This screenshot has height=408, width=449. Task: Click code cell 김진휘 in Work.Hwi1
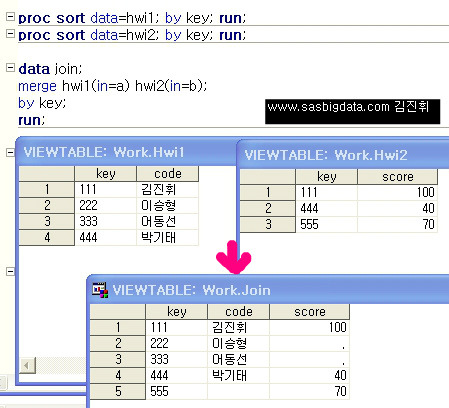tap(168, 189)
